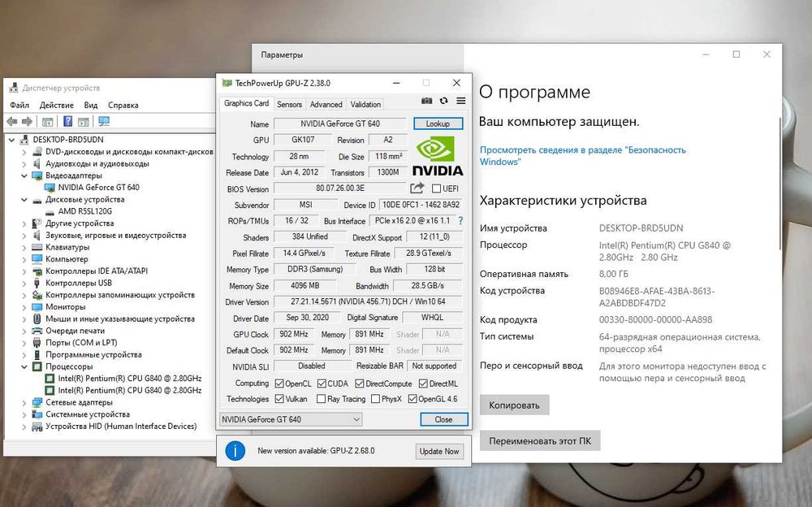This screenshot has width=812, height=507.
Task: Toggle the DirectML checkbox
Action: pos(423,383)
